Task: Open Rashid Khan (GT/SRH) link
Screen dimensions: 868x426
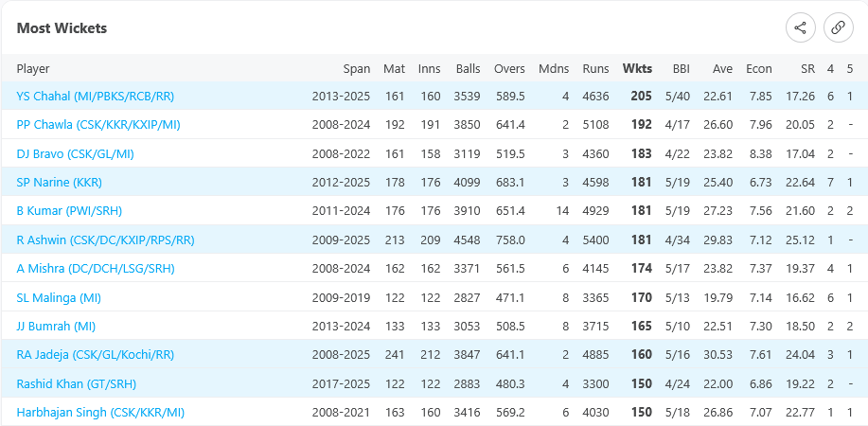Action: [x=77, y=383]
